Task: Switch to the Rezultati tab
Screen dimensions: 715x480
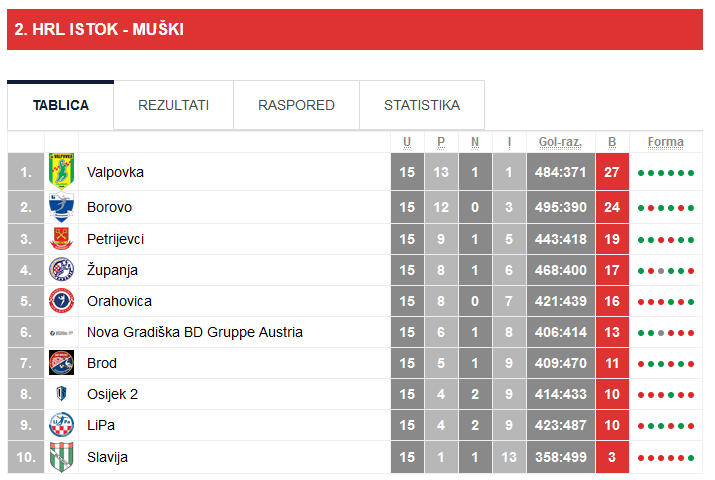Action: (x=173, y=105)
